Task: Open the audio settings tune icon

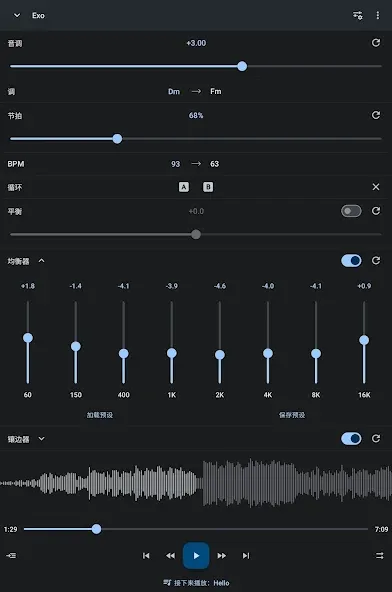Action: 357,15
